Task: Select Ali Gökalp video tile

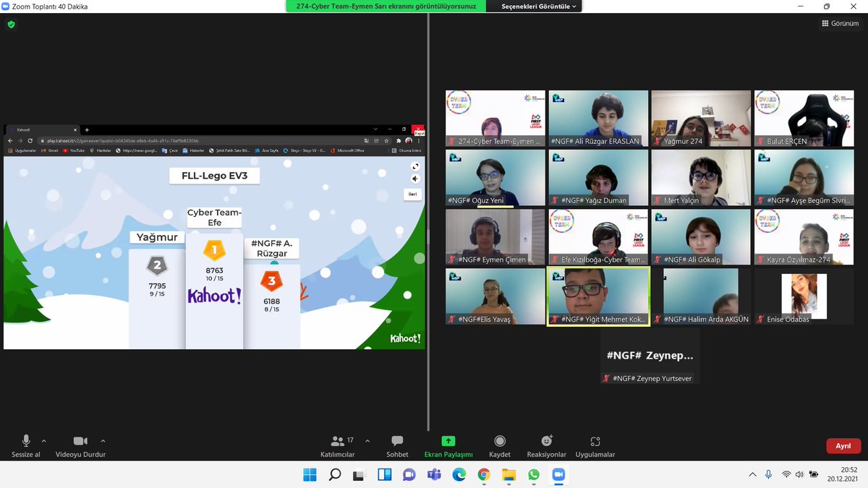Action: [x=701, y=237]
